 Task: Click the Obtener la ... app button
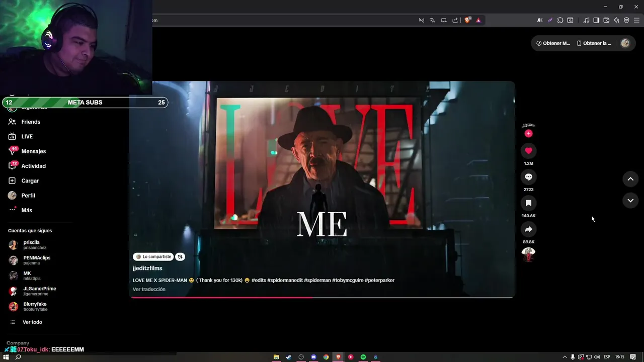point(594,43)
